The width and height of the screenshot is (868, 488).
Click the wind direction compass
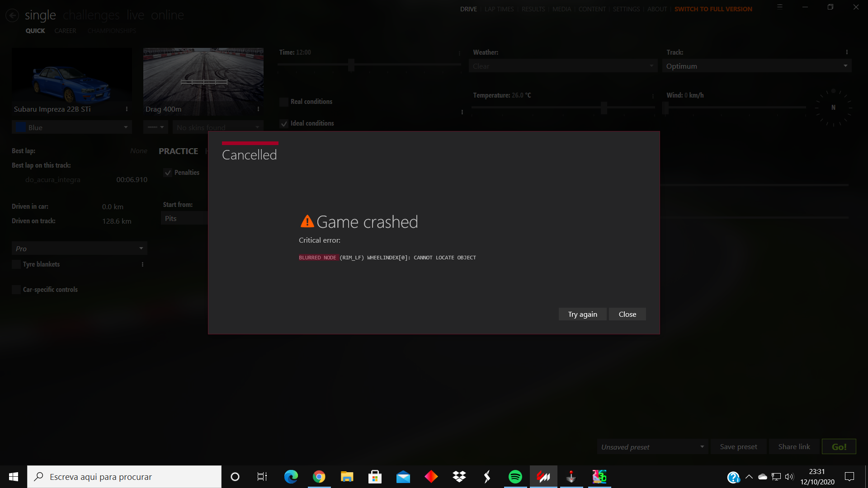(x=833, y=108)
